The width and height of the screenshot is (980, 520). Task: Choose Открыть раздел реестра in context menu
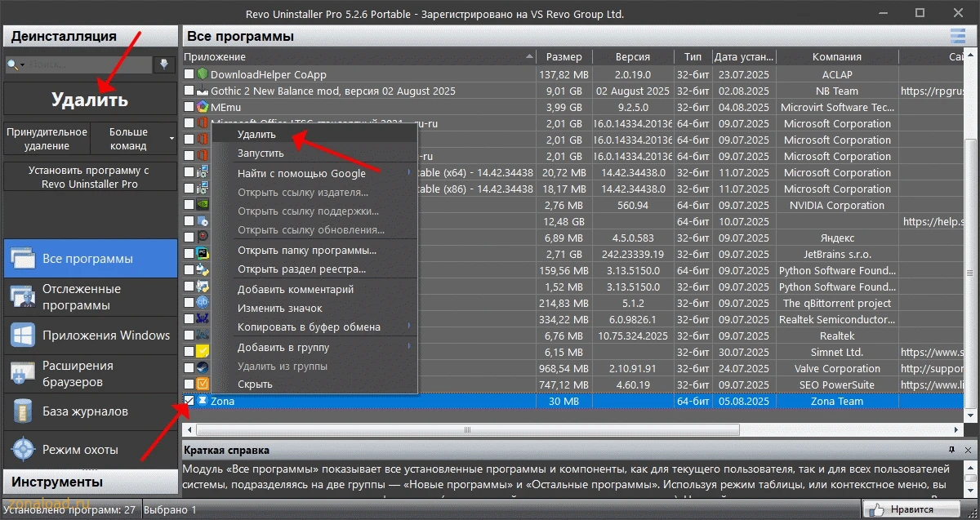pos(314,269)
